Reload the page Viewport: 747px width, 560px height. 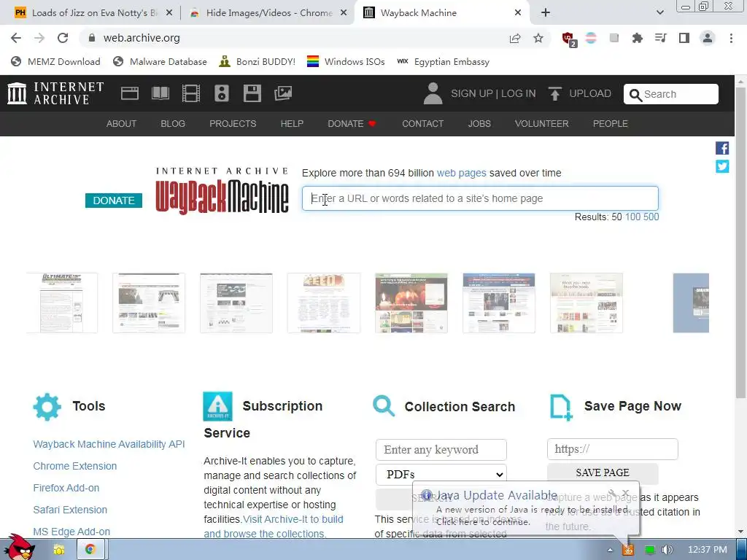[63, 38]
